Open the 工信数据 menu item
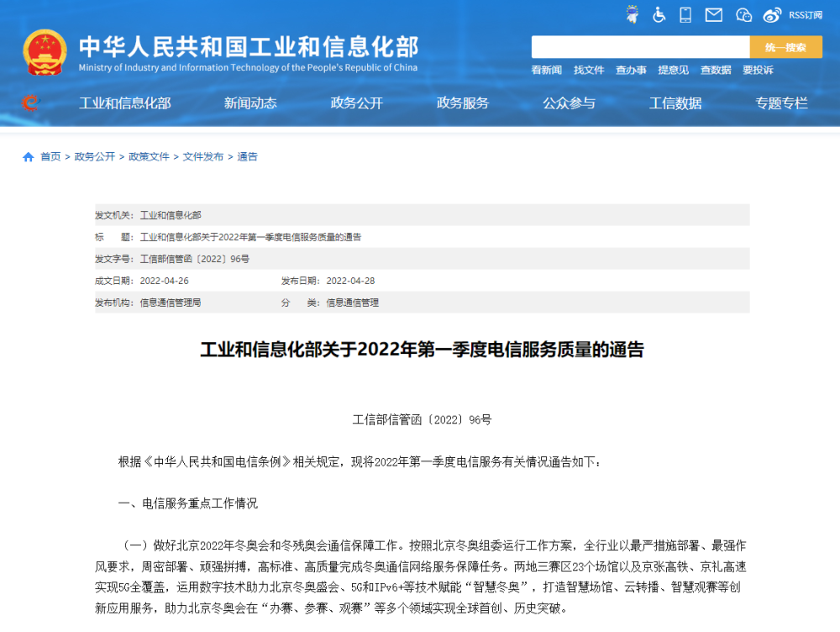This screenshot has height=632, width=840. pos(675,103)
